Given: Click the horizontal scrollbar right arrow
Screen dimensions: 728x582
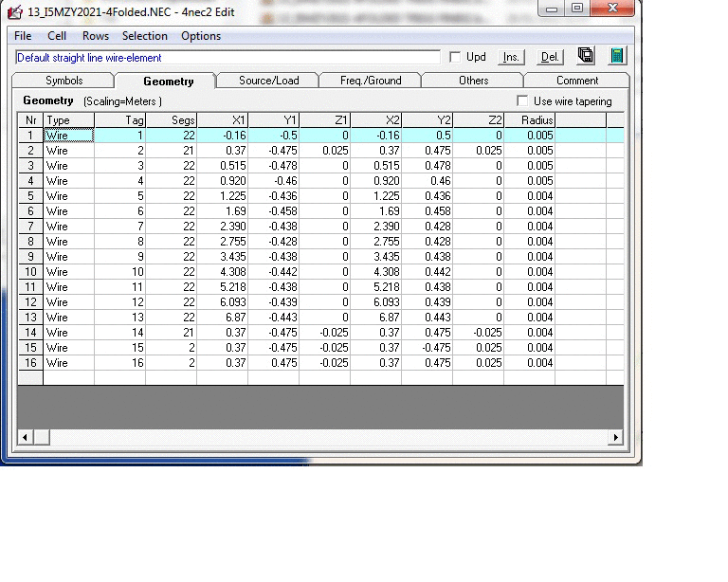Looking at the screenshot, I should coord(616,438).
